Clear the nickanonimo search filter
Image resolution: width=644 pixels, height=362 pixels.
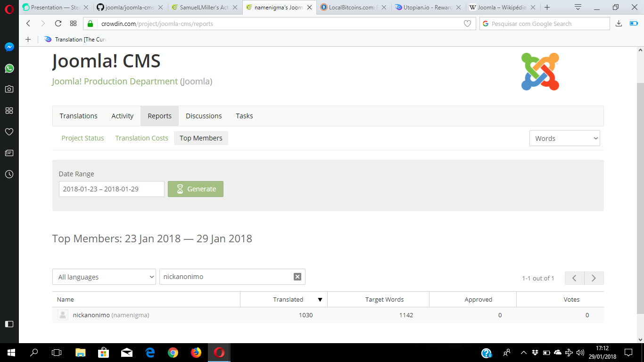297,277
